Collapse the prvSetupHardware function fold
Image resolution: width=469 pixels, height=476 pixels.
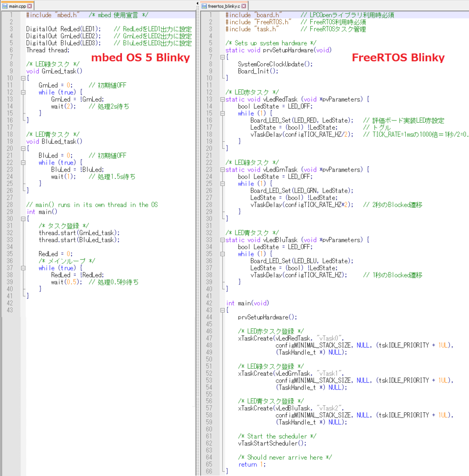point(222,57)
